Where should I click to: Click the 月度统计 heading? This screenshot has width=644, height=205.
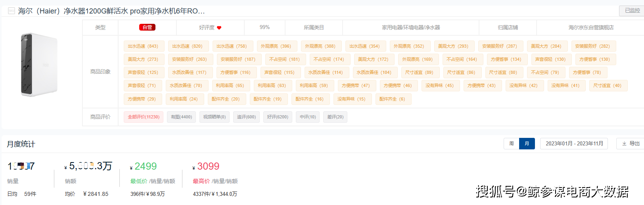pyautogui.click(x=21, y=144)
